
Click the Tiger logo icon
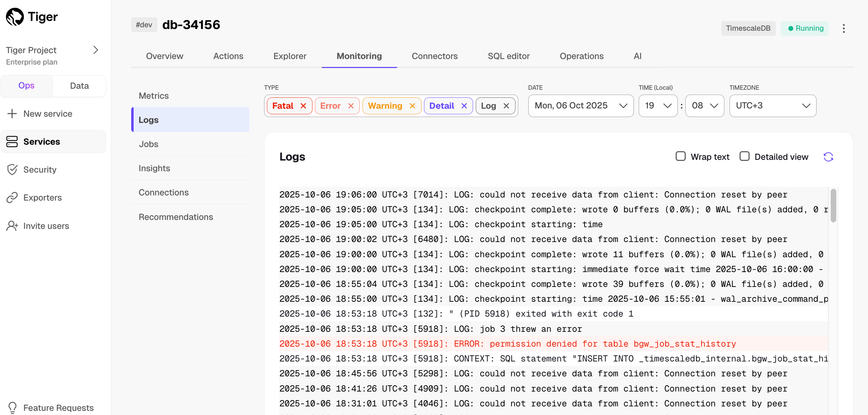click(15, 17)
